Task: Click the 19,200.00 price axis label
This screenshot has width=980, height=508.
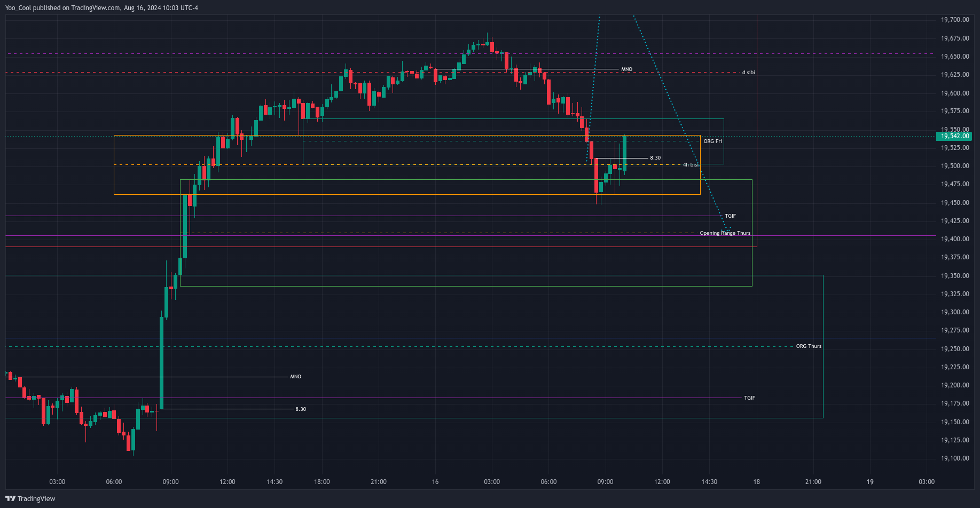Action: click(955, 385)
